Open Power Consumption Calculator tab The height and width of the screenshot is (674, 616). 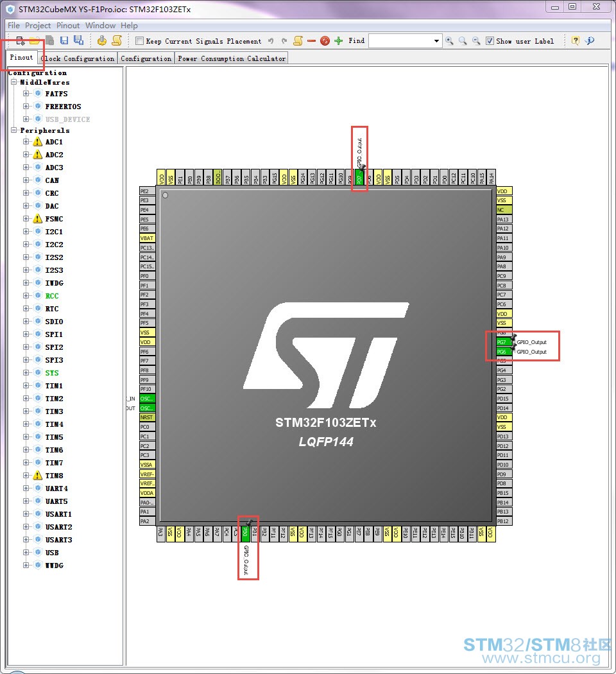(232, 58)
